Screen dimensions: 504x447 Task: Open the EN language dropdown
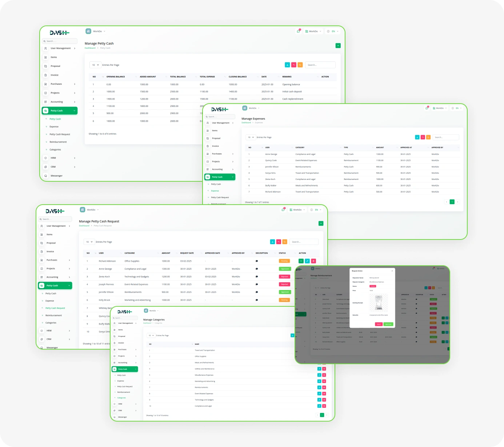pos(316,210)
